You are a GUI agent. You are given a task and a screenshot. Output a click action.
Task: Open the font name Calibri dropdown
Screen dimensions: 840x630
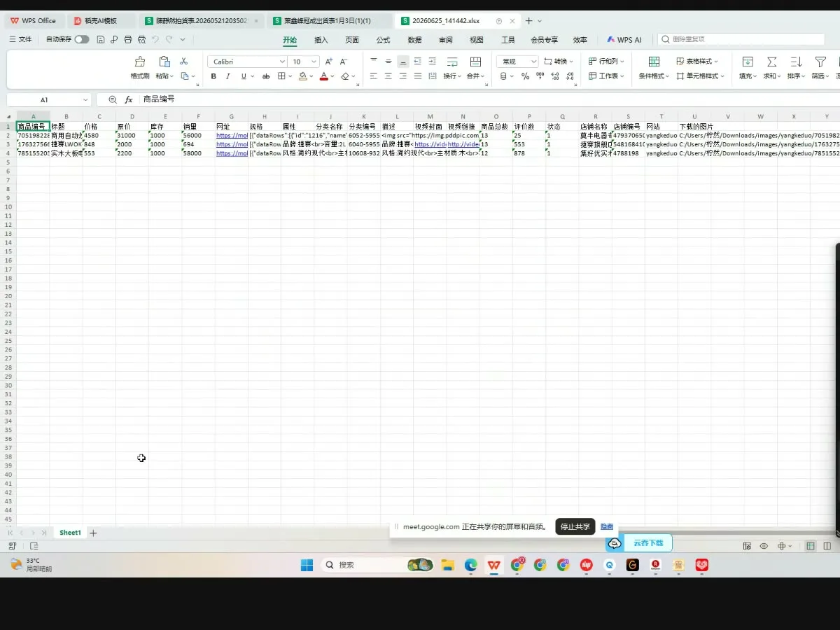click(x=282, y=62)
